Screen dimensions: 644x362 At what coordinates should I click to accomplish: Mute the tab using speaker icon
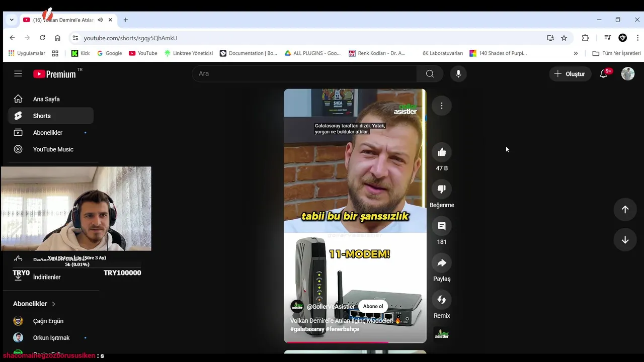(100, 20)
